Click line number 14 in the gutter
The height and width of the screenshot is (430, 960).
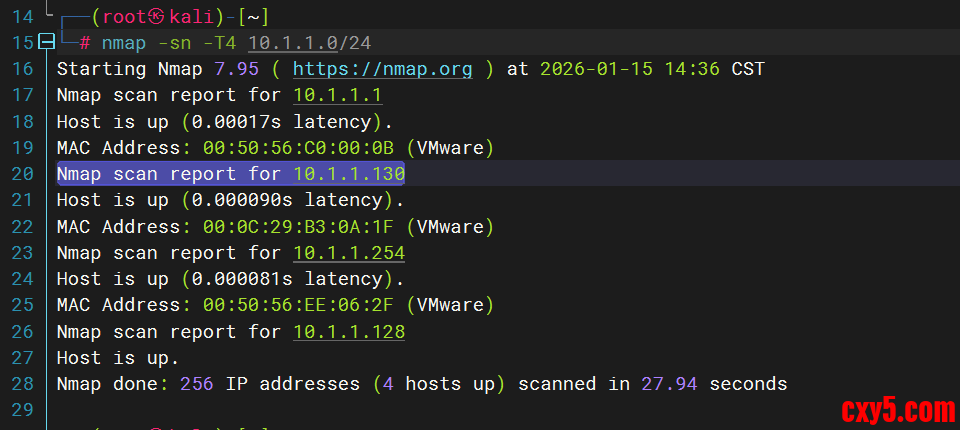(24, 17)
